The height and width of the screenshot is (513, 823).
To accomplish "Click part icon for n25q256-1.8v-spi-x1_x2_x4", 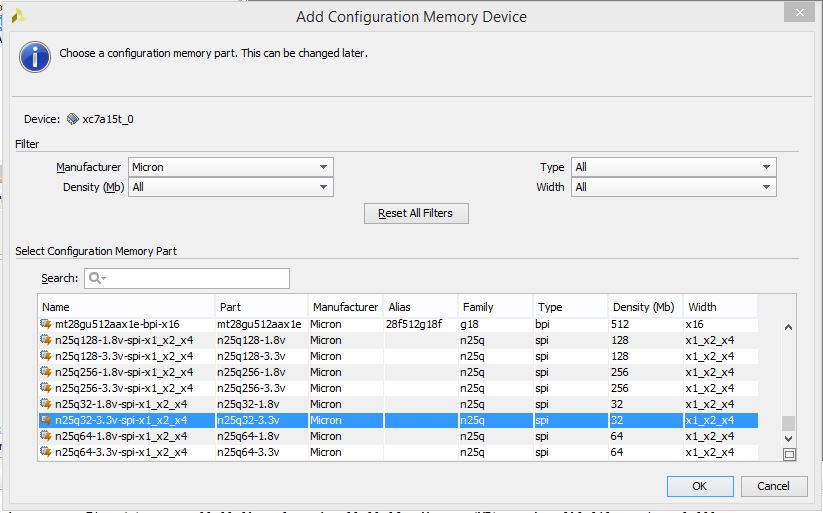I will pos(46,372).
